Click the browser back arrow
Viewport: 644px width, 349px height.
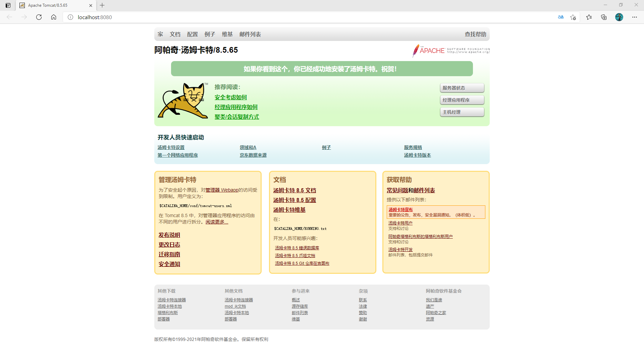click(x=9, y=17)
